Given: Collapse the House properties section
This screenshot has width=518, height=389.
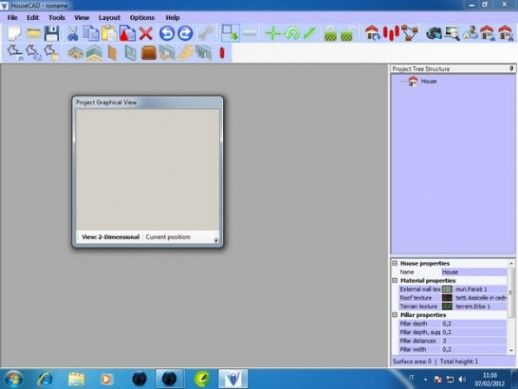Looking at the screenshot, I should point(395,263).
